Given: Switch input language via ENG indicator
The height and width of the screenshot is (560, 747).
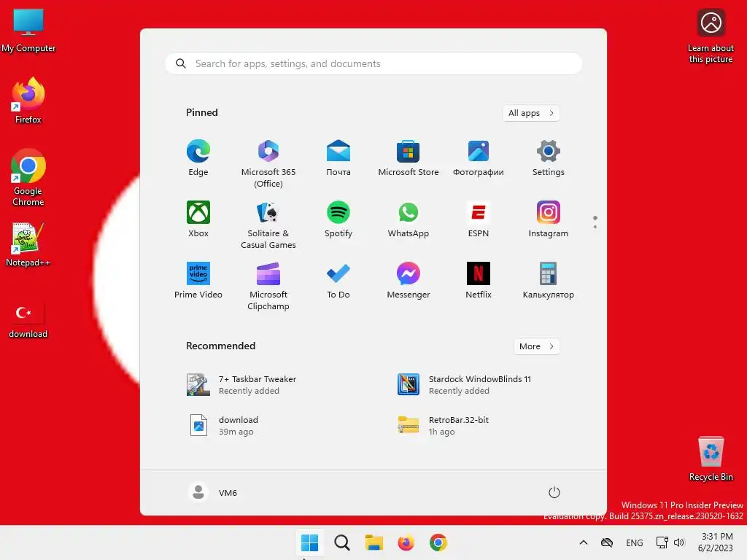Looking at the screenshot, I should point(634,542).
